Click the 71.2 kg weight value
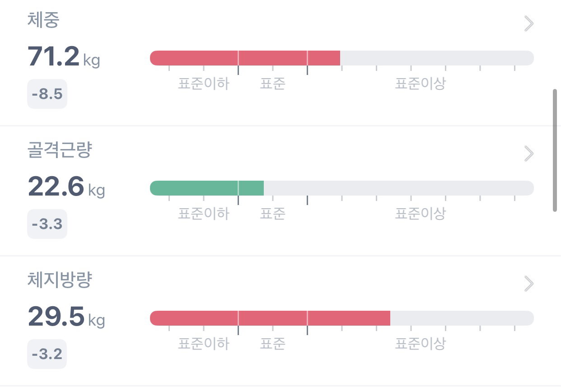The height and width of the screenshot is (392, 561). (x=64, y=57)
